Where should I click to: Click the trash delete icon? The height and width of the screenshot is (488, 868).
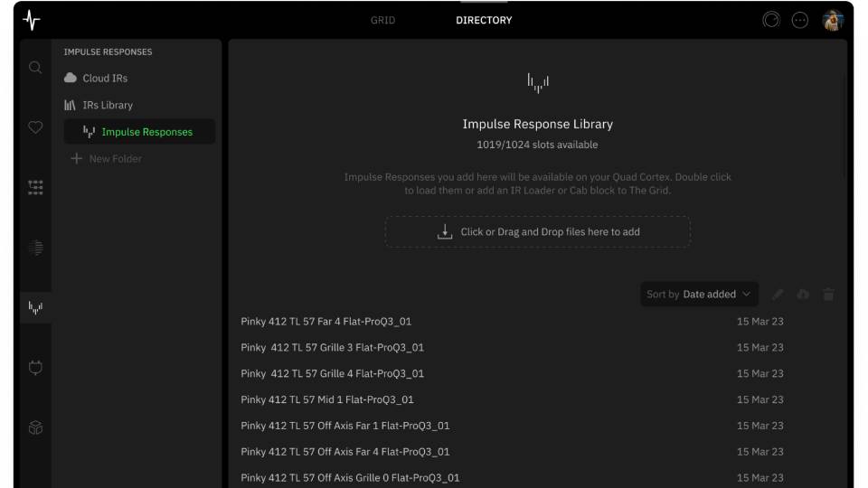(x=828, y=295)
